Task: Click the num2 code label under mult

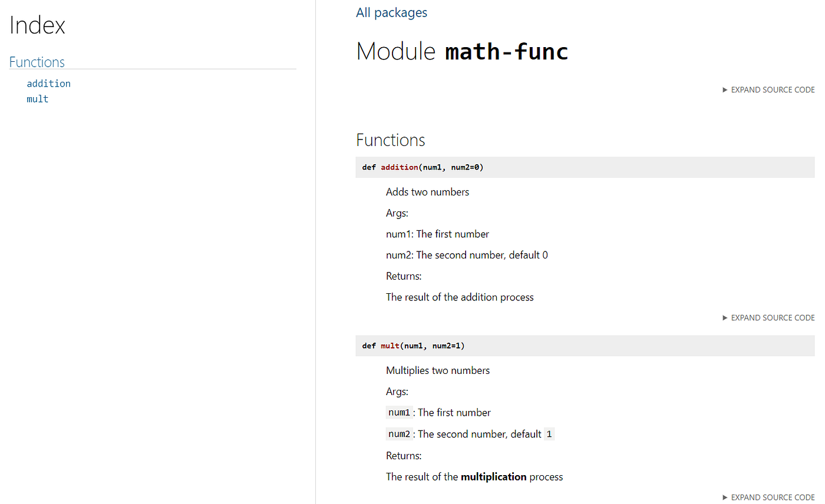Action: tap(399, 434)
